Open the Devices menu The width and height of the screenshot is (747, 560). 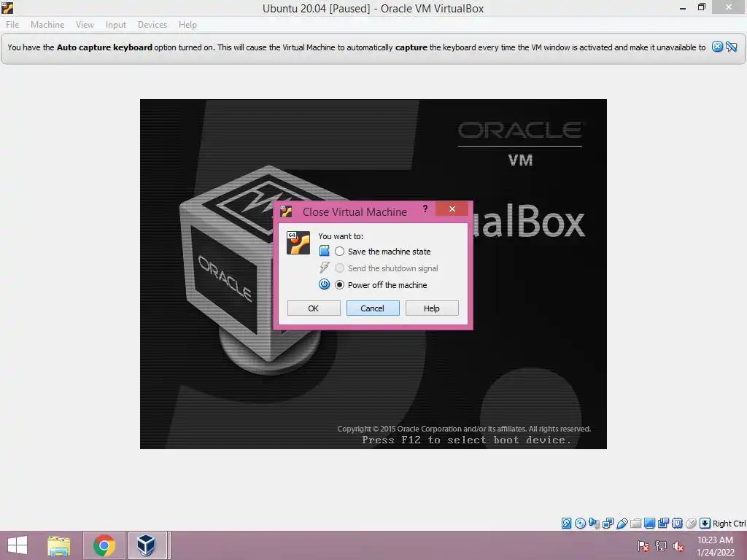(152, 25)
